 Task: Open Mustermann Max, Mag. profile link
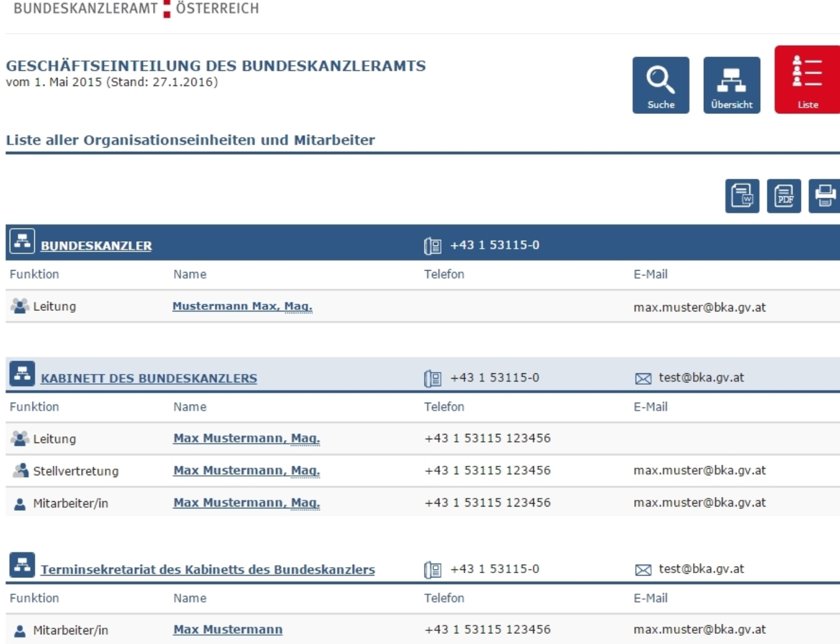pos(242,306)
